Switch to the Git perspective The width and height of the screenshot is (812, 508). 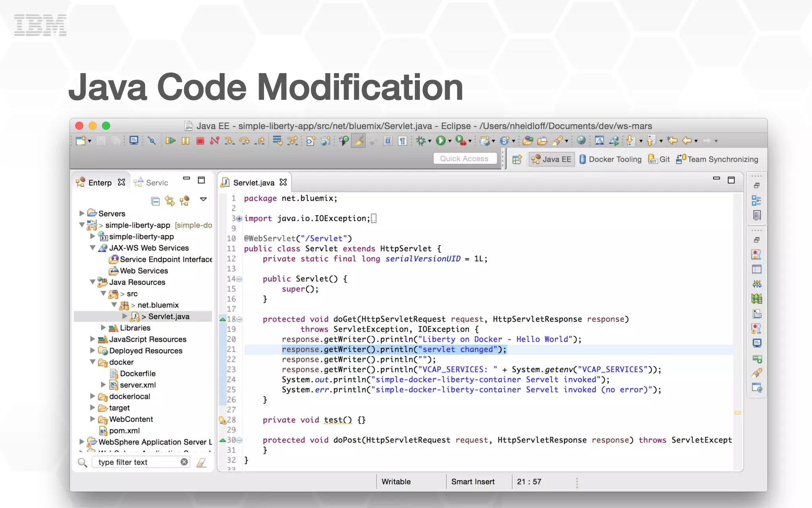click(659, 159)
